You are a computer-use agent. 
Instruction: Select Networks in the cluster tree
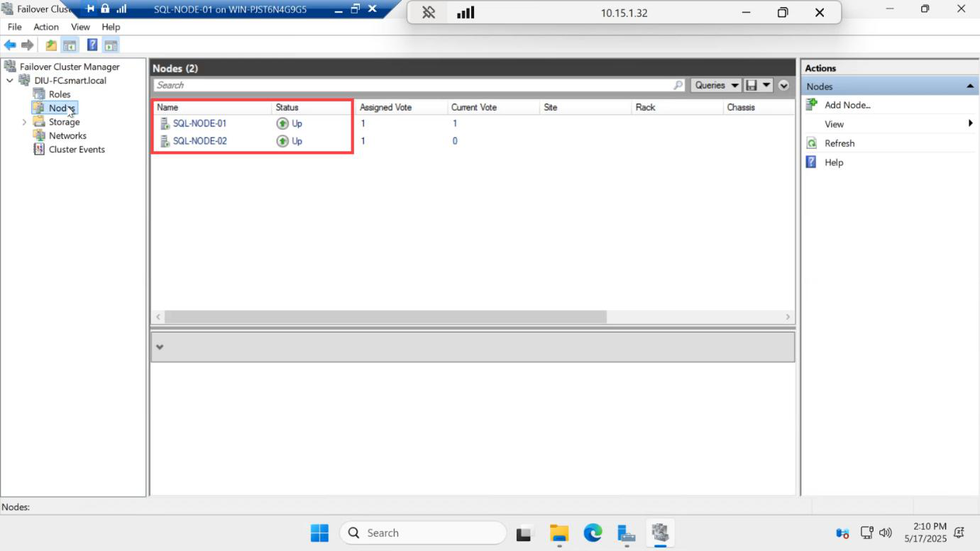[x=67, y=135]
